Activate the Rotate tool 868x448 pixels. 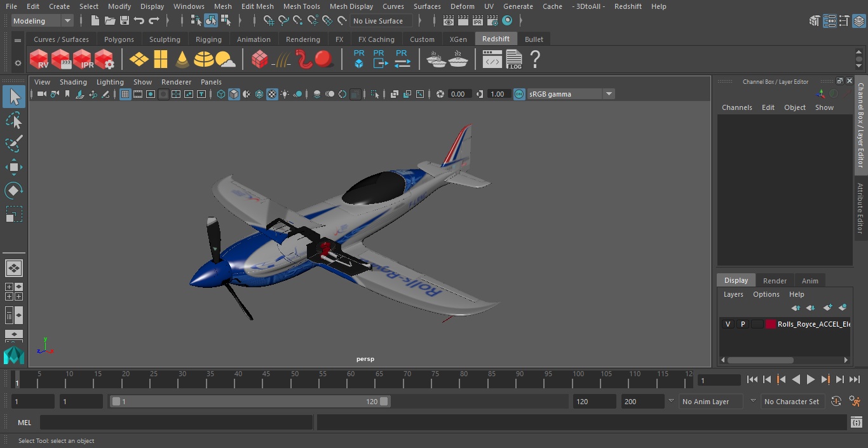coord(14,191)
